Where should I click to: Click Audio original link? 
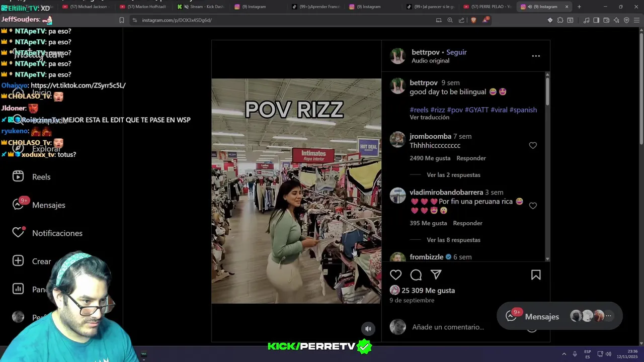coord(430,60)
